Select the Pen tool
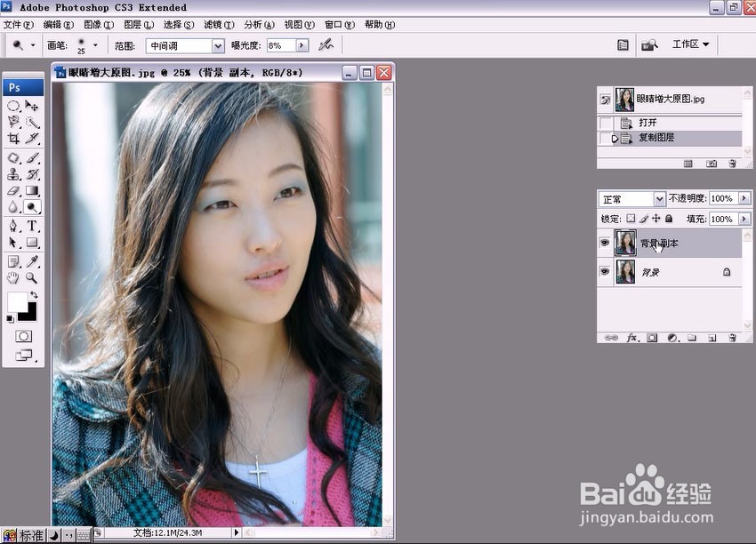The width and height of the screenshot is (756, 544). coord(13,226)
